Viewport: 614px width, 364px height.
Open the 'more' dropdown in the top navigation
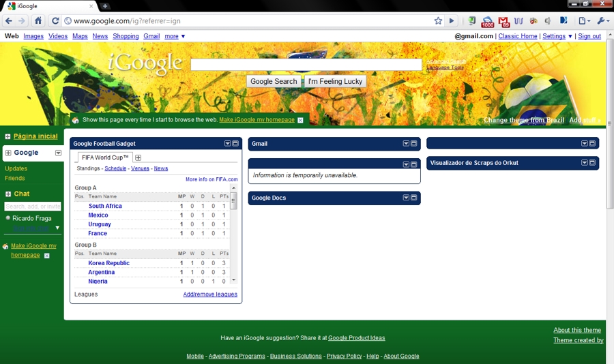pos(175,36)
